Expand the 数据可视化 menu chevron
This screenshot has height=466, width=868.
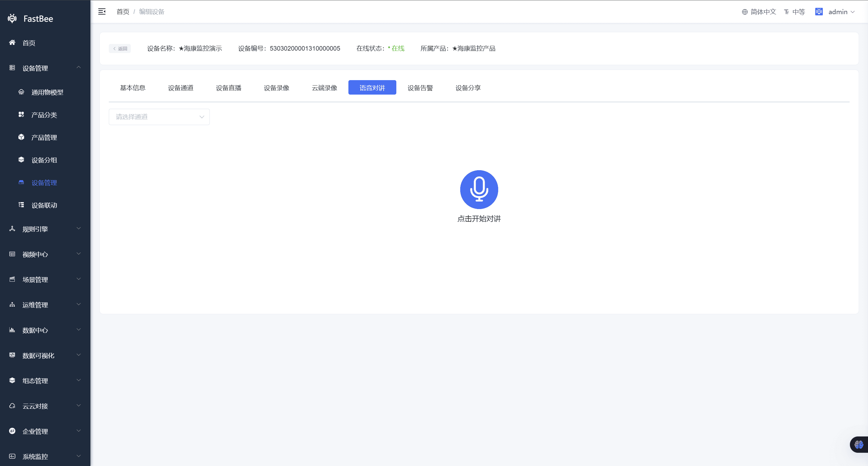78,355
